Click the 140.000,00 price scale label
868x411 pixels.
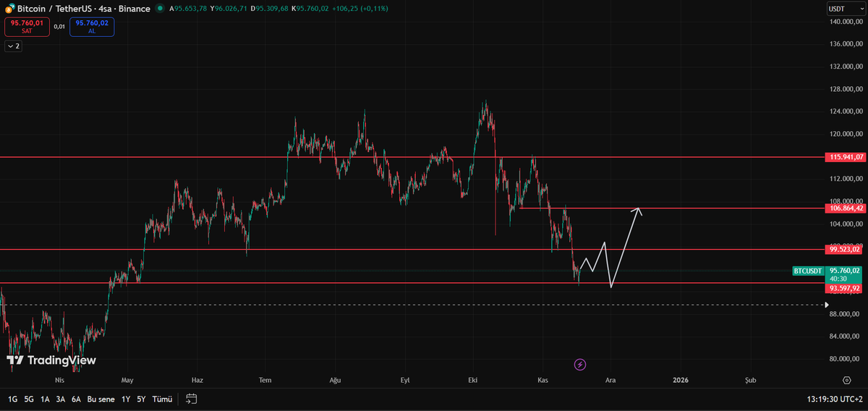[845, 22]
